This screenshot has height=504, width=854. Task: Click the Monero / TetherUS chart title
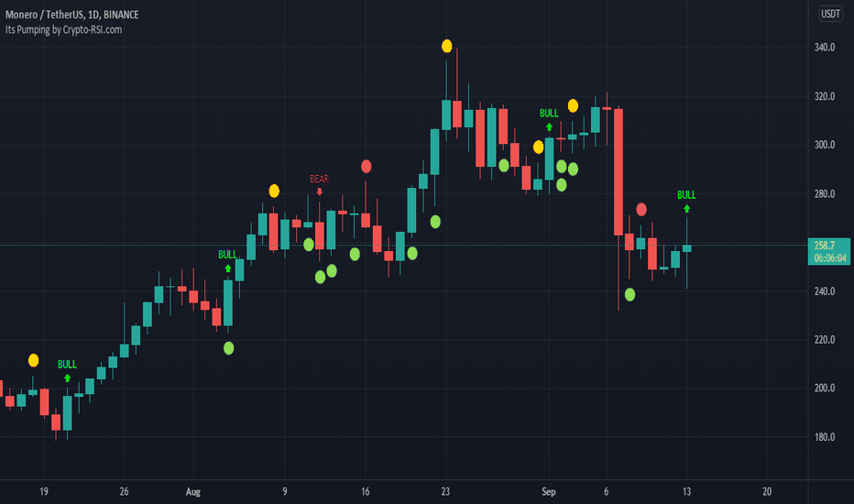71,15
